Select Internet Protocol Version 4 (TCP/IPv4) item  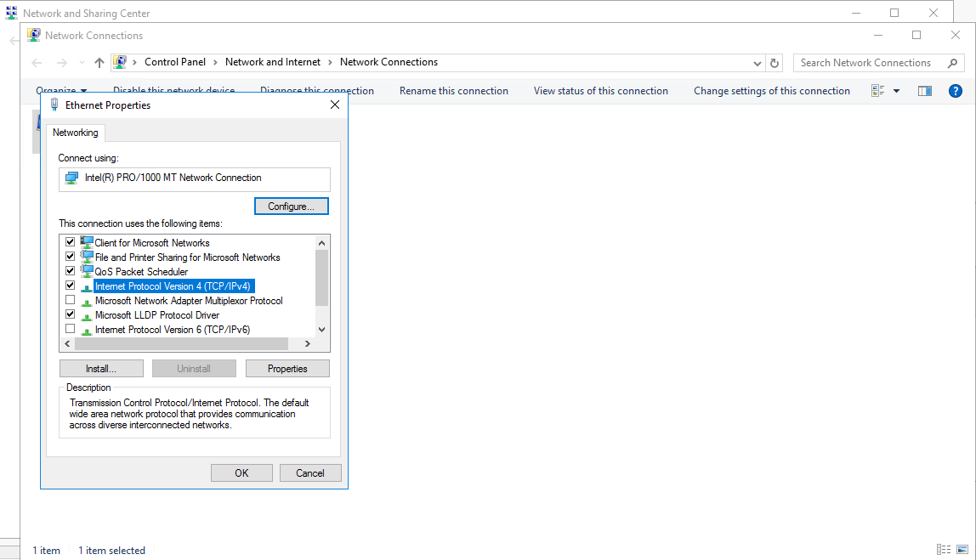pos(173,286)
